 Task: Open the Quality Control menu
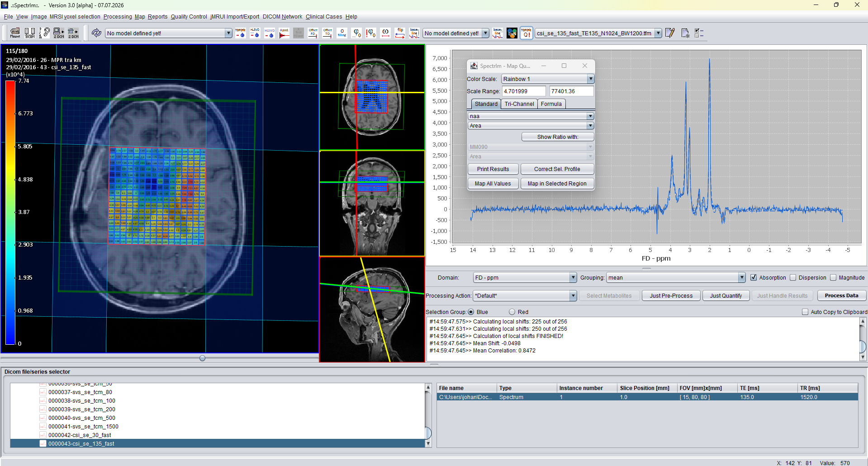click(x=189, y=17)
